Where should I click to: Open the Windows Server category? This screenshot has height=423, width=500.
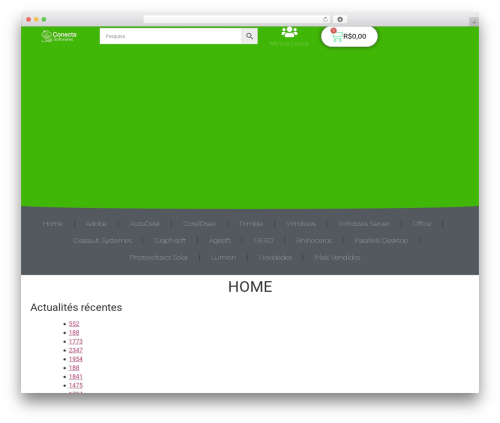click(x=364, y=224)
